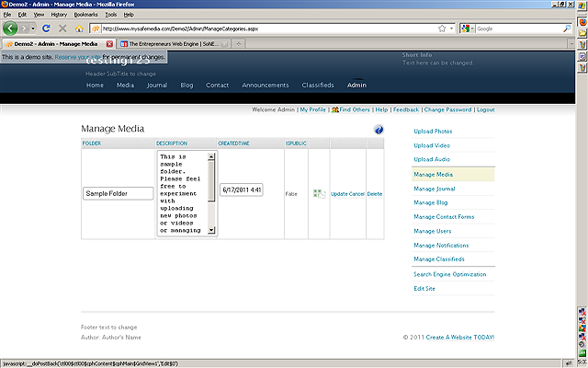The width and height of the screenshot is (588, 368).
Task: Click the Sample Folder name field
Action: point(118,194)
